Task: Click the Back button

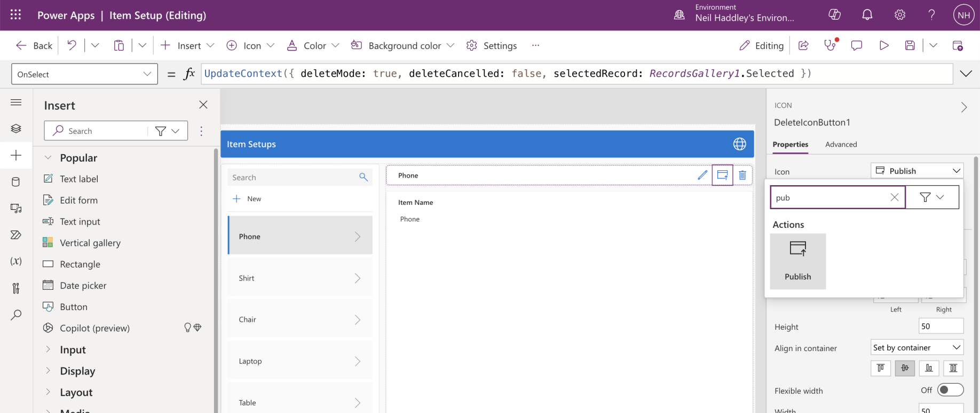Action: (x=35, y=45)
